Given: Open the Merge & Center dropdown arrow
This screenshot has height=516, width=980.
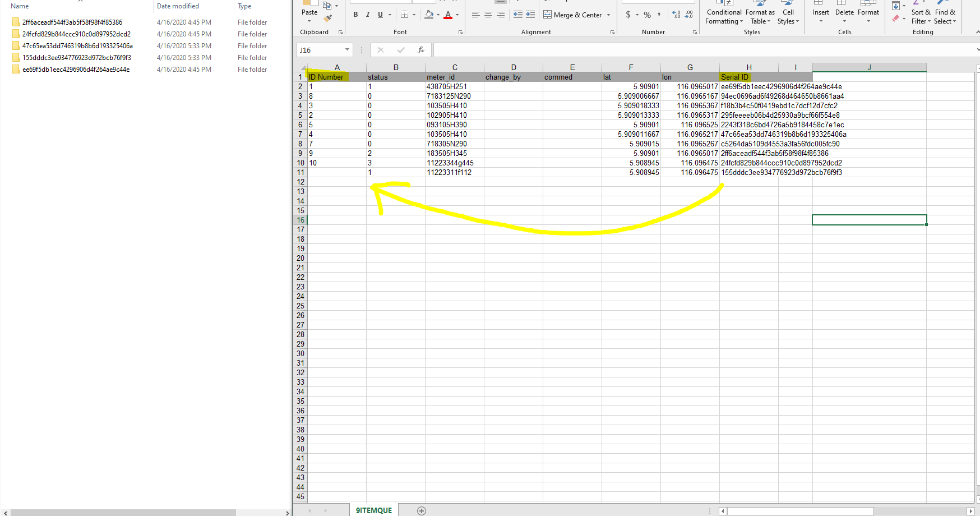Looking at the screenshot, I should [x=608, y=15].
